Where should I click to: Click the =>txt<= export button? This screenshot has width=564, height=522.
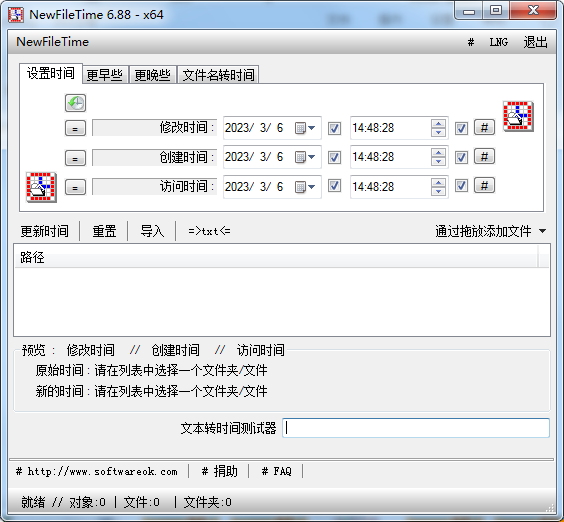[209, 231]
